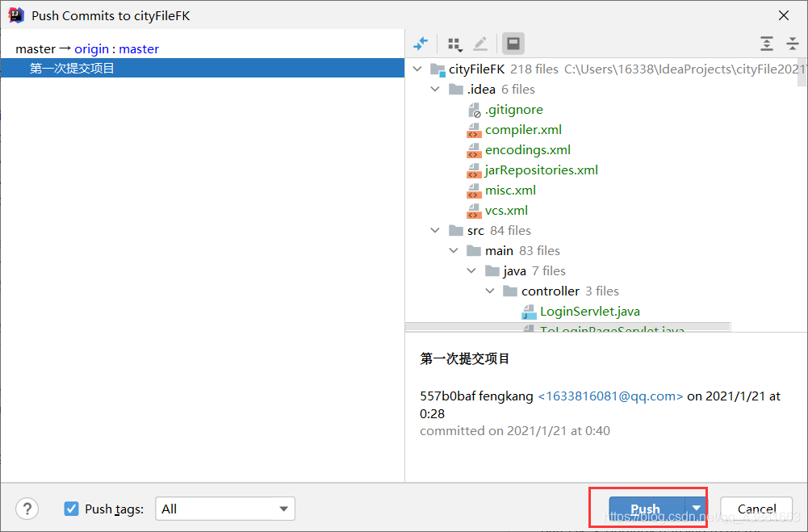Click the java folder icon

click(x=492, y=270)
